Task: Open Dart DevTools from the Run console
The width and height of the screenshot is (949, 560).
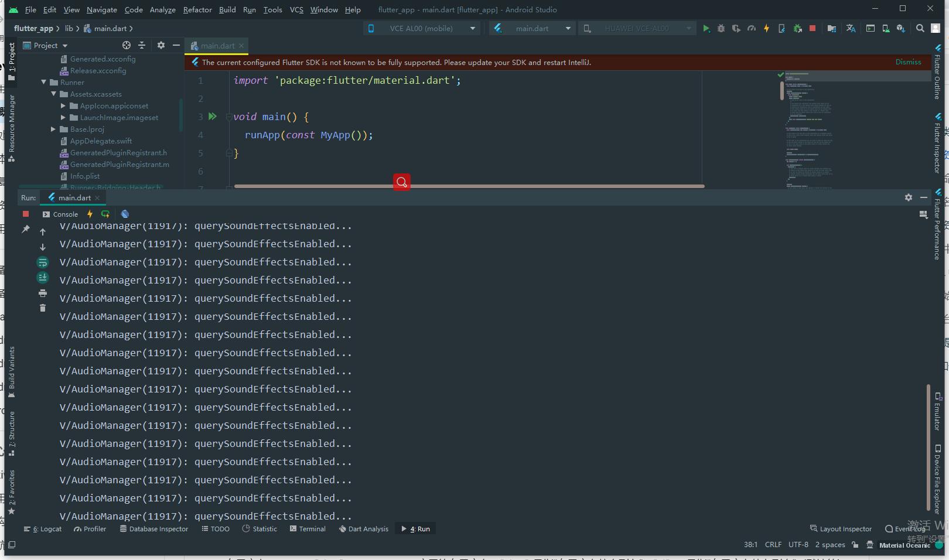Action: point(125,214)
